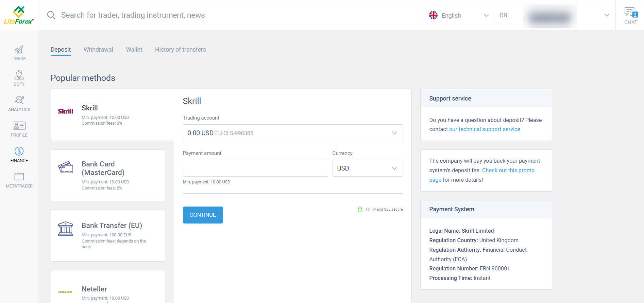This screenshot has height=303, width=644.
Task: Click the 'HTTP and SSL secure' text
Action: coord(384,209)
